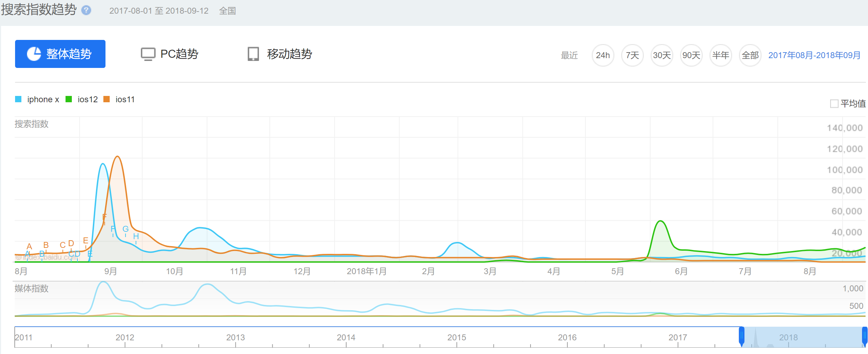This screenshot has height=354, width=868.
Task: Click the 9月 axis label
Action: 111,271
